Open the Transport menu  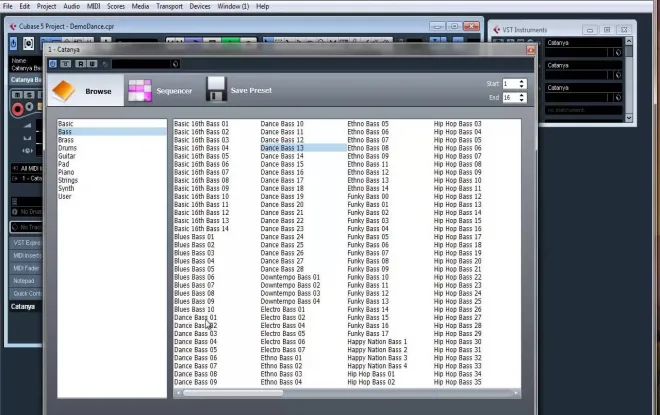[x=169, y=6]
